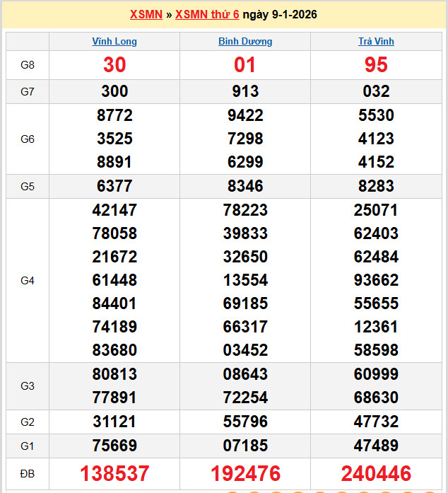Open the 'XSMN thứ 6' link
The image size is (448, 493).
pos(206,14)
